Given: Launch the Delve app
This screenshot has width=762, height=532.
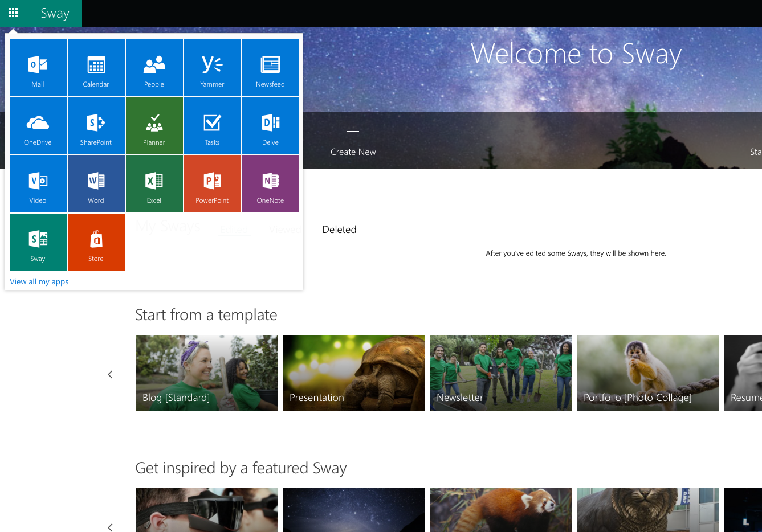Looking at the screenshot, I should coord(270,125).
